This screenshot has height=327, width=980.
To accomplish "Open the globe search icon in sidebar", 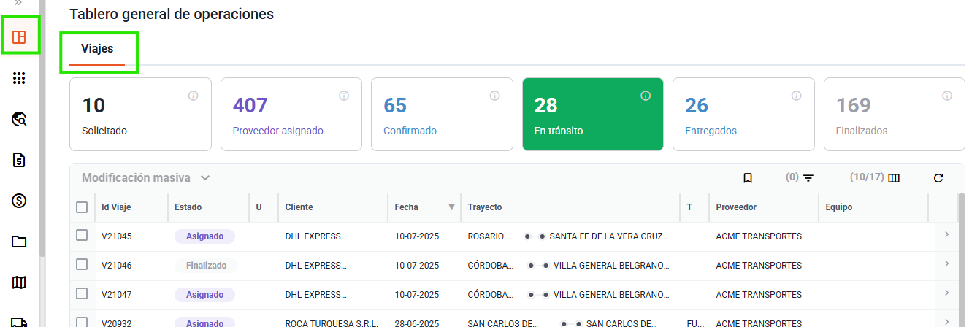I will pos(20,119).
